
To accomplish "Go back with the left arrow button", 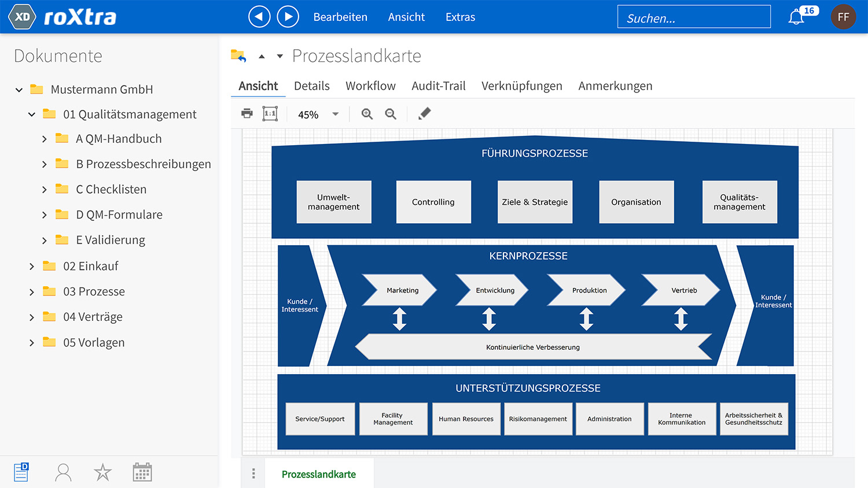I will [259, 17].
